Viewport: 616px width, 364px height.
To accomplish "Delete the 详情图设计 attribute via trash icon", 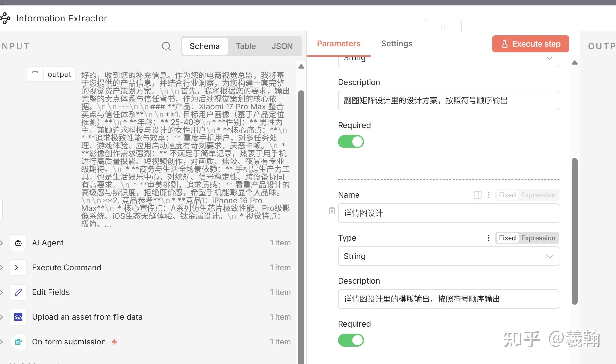I will point(332,211).
